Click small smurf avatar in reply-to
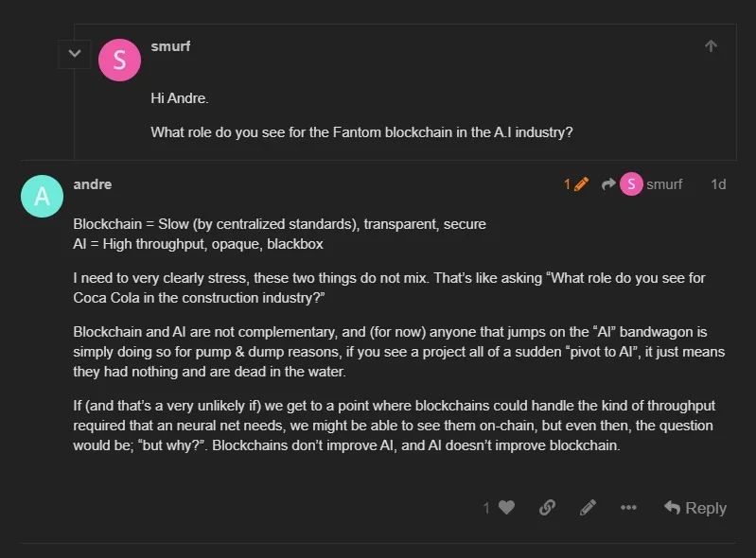Viewport: 756px width, 558px height. (631, 184)
